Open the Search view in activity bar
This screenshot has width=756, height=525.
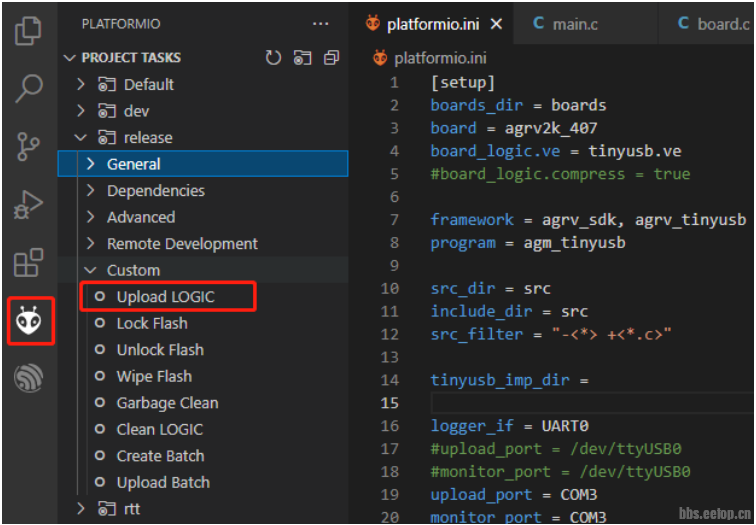[x=29, y=88]
